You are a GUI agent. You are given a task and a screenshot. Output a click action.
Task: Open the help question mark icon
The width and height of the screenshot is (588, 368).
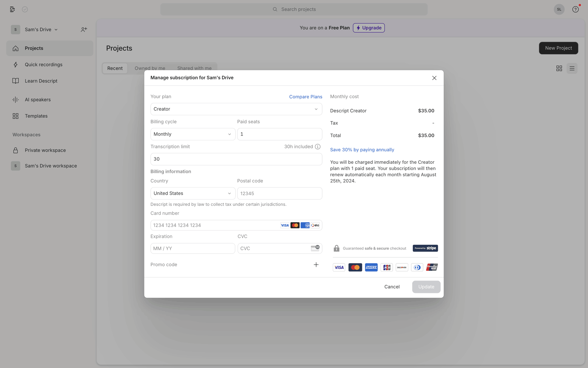tap(575, 10)
